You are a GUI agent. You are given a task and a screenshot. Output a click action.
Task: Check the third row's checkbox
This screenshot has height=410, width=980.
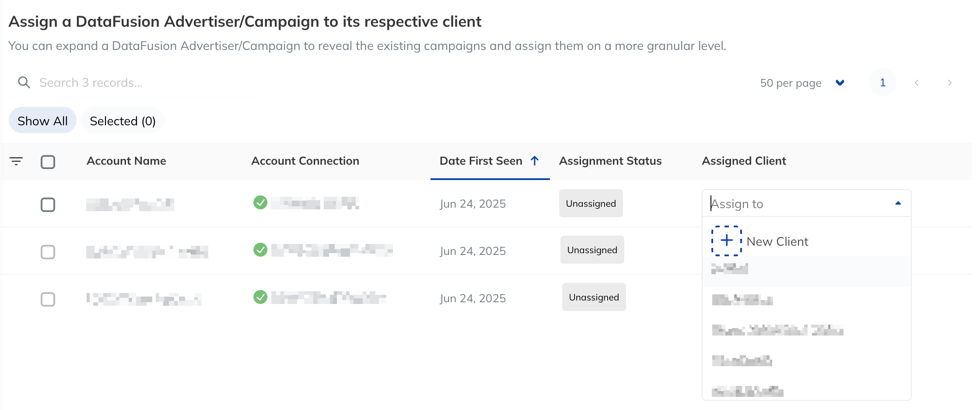click(x=48, y=299)
